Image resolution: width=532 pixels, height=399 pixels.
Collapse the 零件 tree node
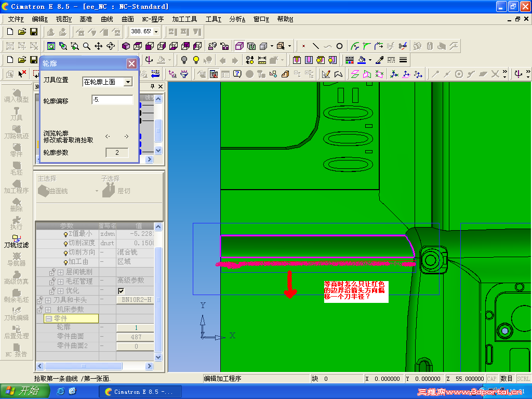coord(48,318)
